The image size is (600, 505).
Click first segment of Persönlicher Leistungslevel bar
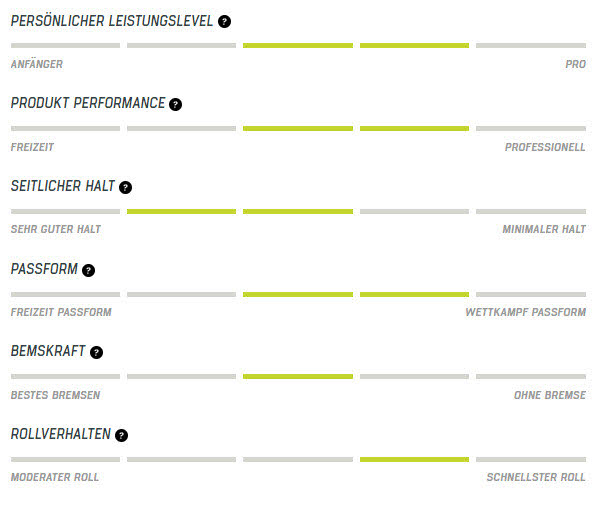(x=65, y=45)
